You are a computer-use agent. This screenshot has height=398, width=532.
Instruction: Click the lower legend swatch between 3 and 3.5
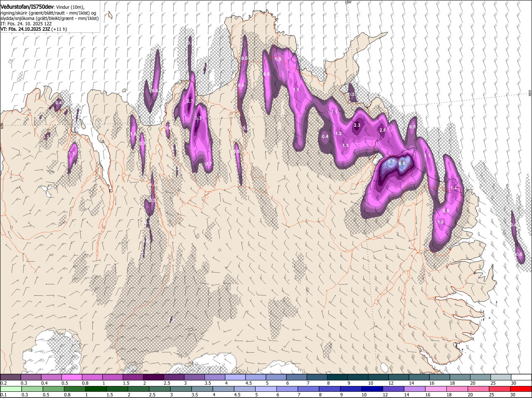(x=181, y=389)
